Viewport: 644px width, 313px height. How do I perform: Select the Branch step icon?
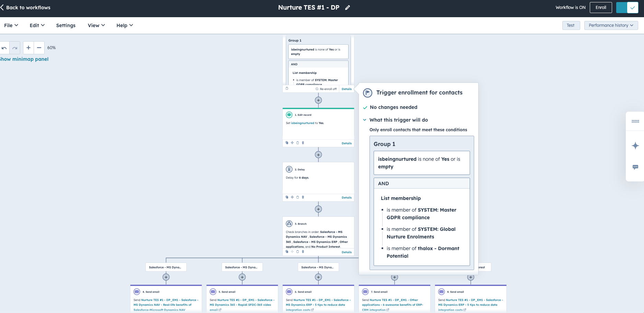pyautogui.click(x=289, y=224)
